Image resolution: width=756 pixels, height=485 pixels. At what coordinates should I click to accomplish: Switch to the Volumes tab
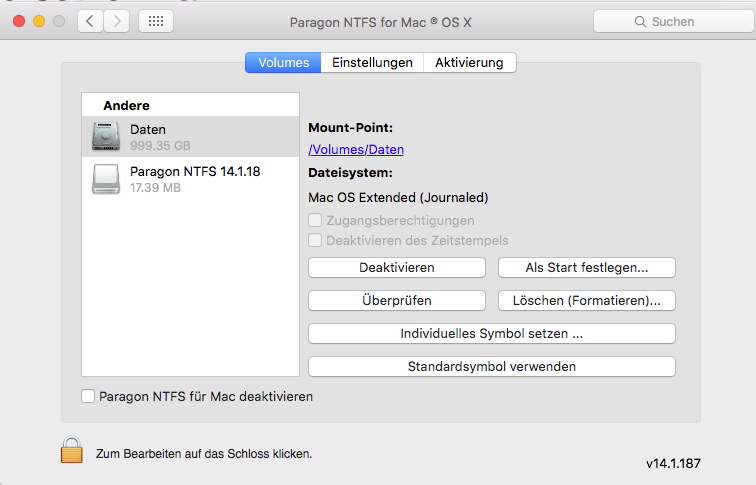(x=283, y=63)
